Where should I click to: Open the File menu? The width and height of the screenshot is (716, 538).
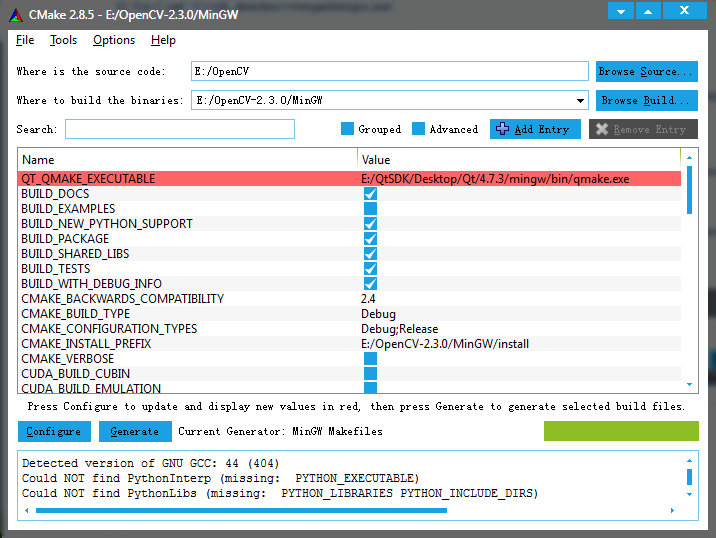coord(25,40)
